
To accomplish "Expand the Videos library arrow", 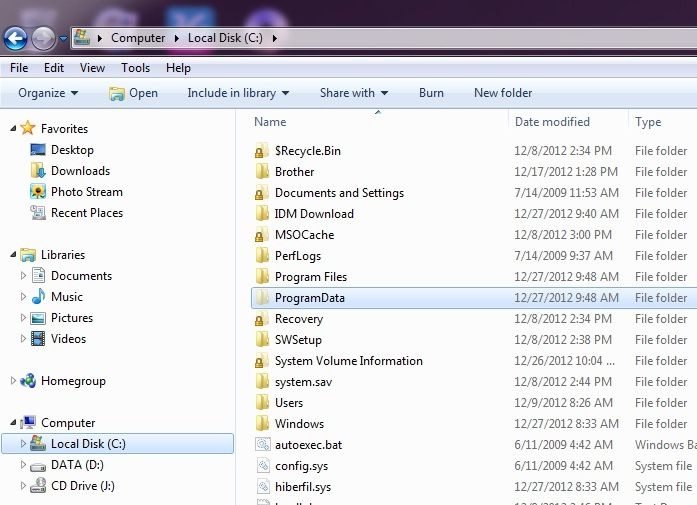I will pyautogui.click(x=23, y=339).
